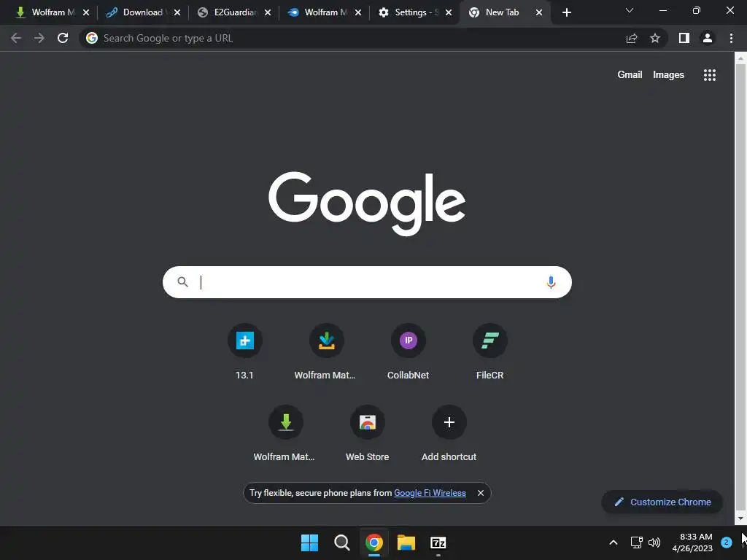The width and height of the screenshot is (747, 560).
Task: Click the Customize Chrome button
Action: click(662, 502)
